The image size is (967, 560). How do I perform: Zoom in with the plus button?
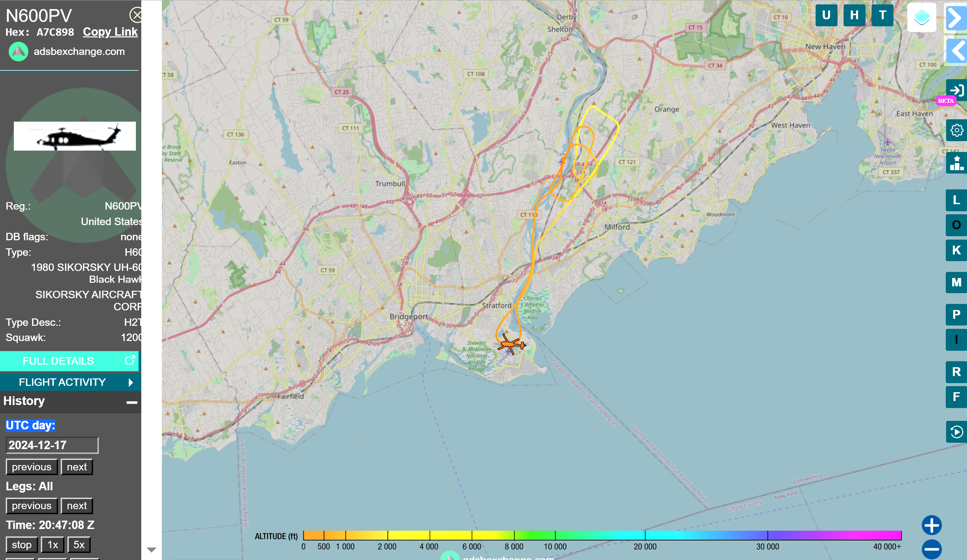click(932, 525)
